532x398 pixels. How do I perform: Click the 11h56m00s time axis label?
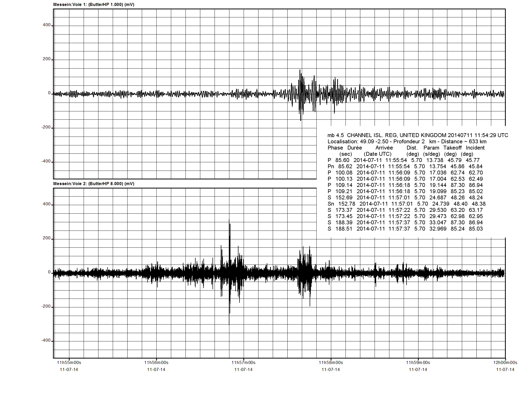pyautogui.click(x=156, y=363)
